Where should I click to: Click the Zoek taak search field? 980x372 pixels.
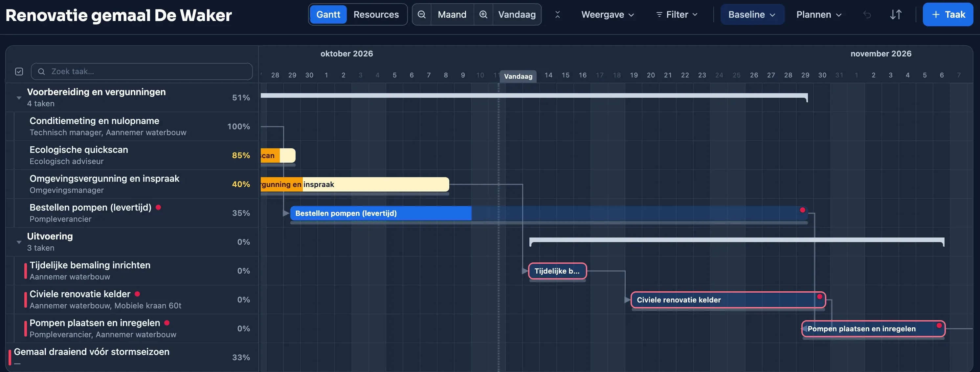tap(142, 72)
